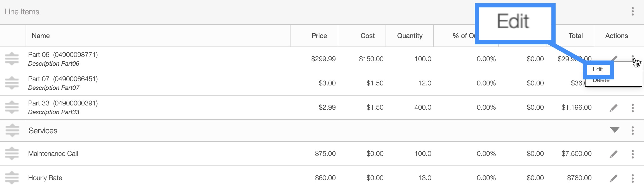Choose Edit from the open actions menu

tap(598, 69)
